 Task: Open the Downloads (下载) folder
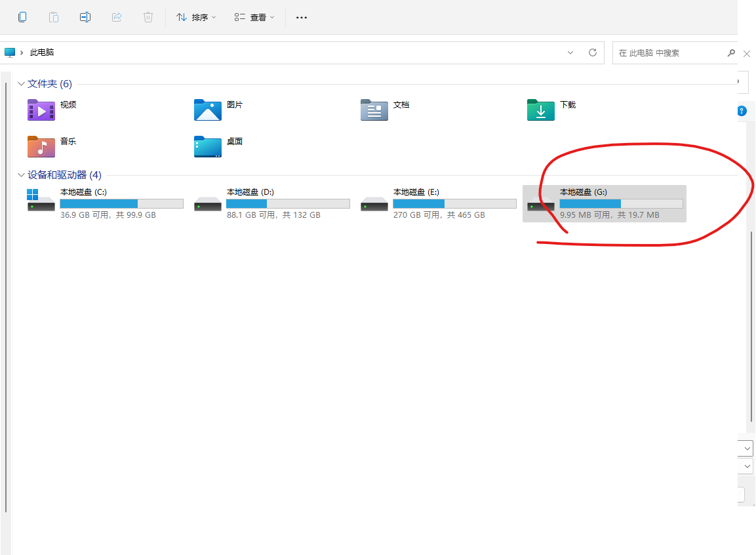pos(541,110)
